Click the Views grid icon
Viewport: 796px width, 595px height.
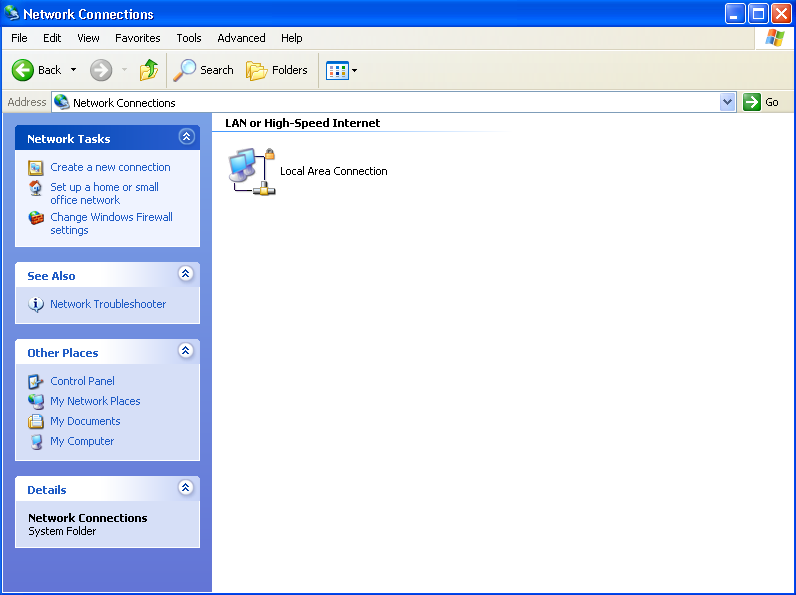pyautogui.click(x=337, y=71)
